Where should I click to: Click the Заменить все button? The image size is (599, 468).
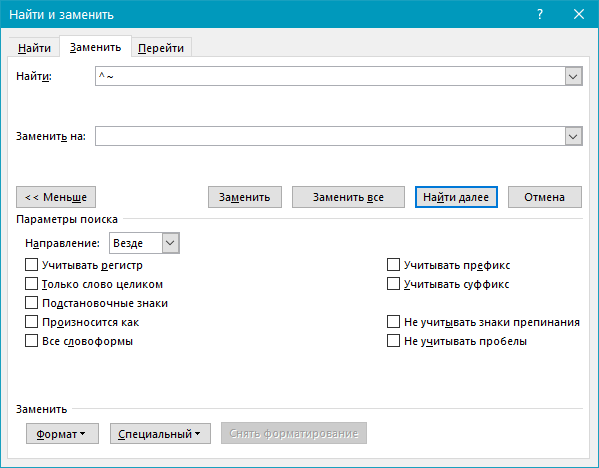pyautogui.click(x=348, y=197)
